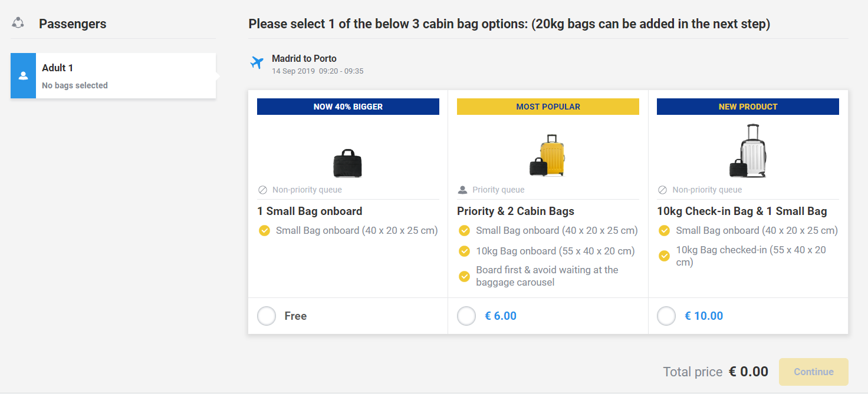
Task: Click the yellow suitcase image
Action: click(548, 156)
